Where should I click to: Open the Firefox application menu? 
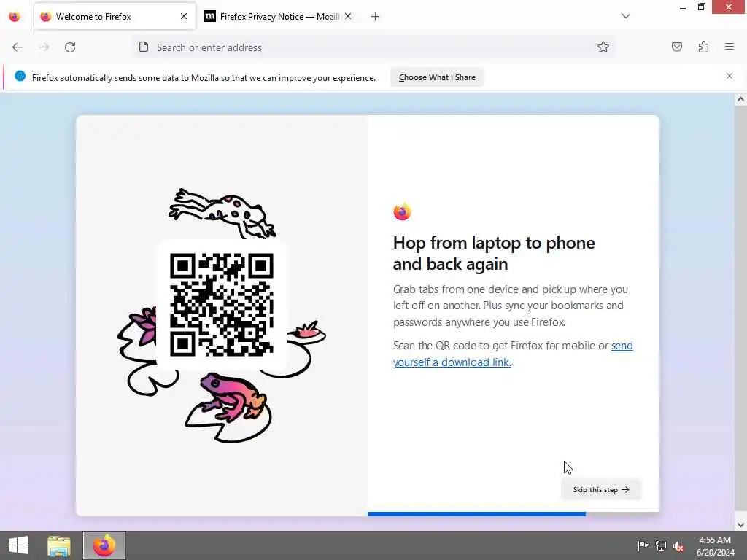tap(729, 47)
